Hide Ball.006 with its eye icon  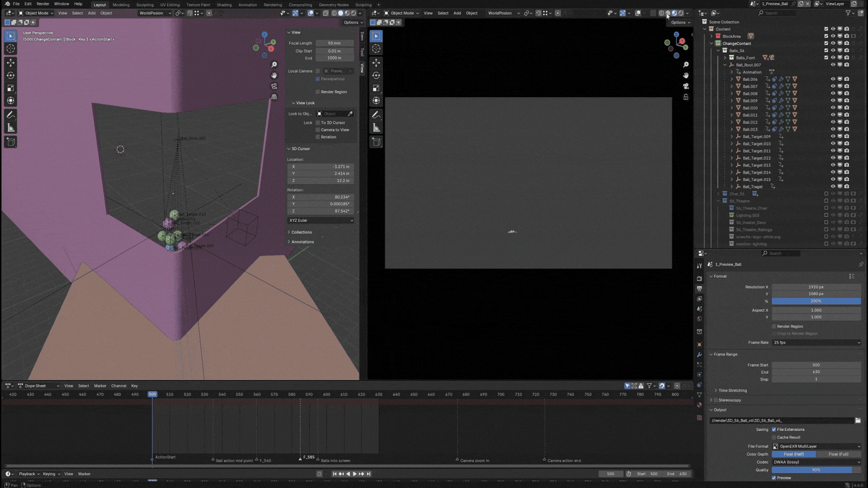coord(833,79)
